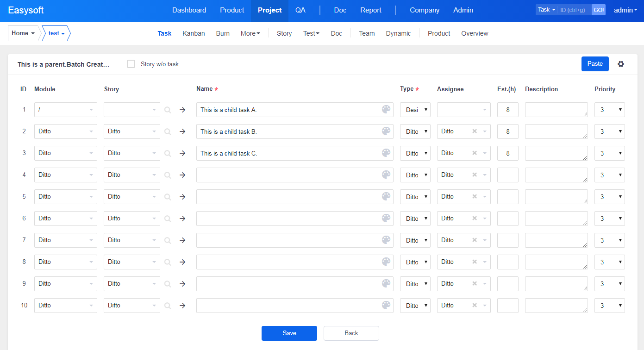Click the palette icon in row 9

coord(386,283)
